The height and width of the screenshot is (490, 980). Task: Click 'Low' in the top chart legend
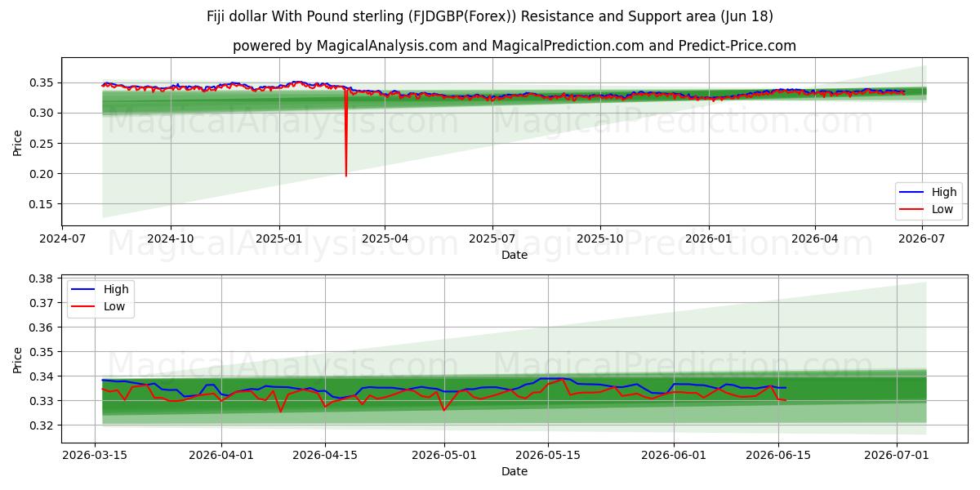tap(942, 210)
